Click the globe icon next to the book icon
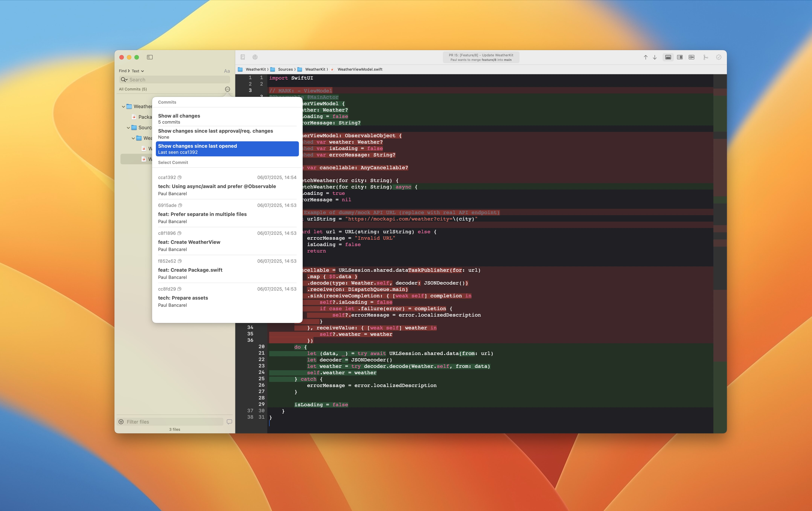The image size is (812, 511). point(255,57)
